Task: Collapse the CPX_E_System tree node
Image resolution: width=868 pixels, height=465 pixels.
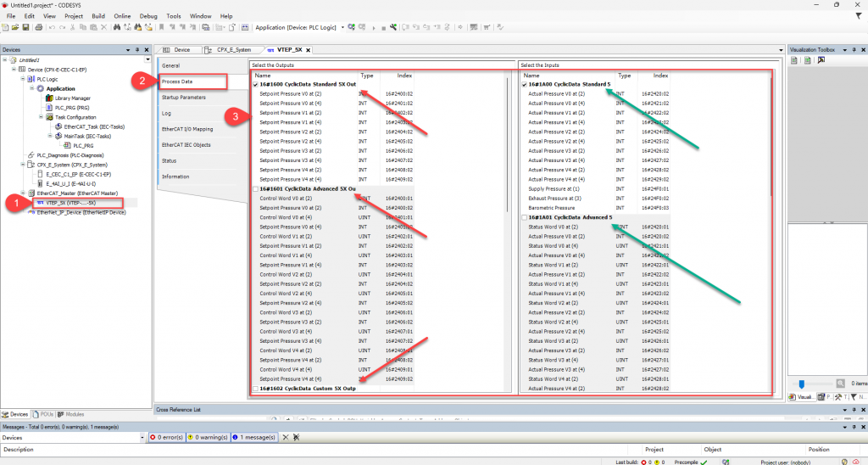Action: 23,165
